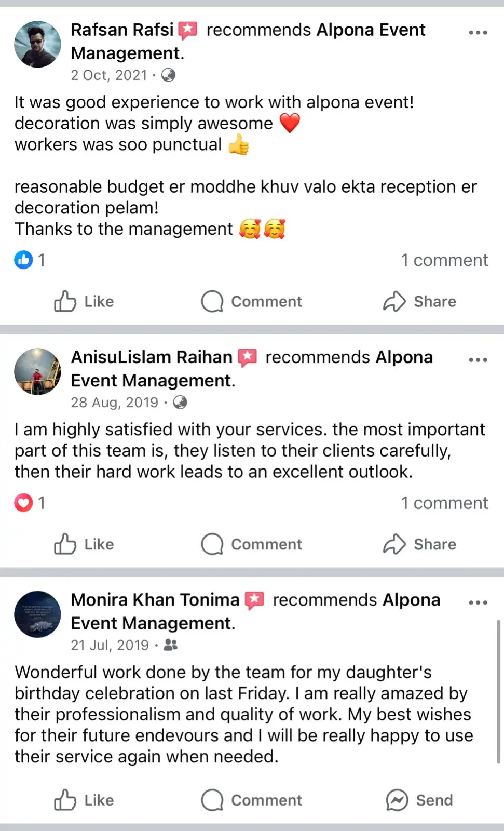The width and height of the screenshot is (504, 831).
Task: Open more options on Rafsan Rafsi's review
Action: click(x=478, y=32)
